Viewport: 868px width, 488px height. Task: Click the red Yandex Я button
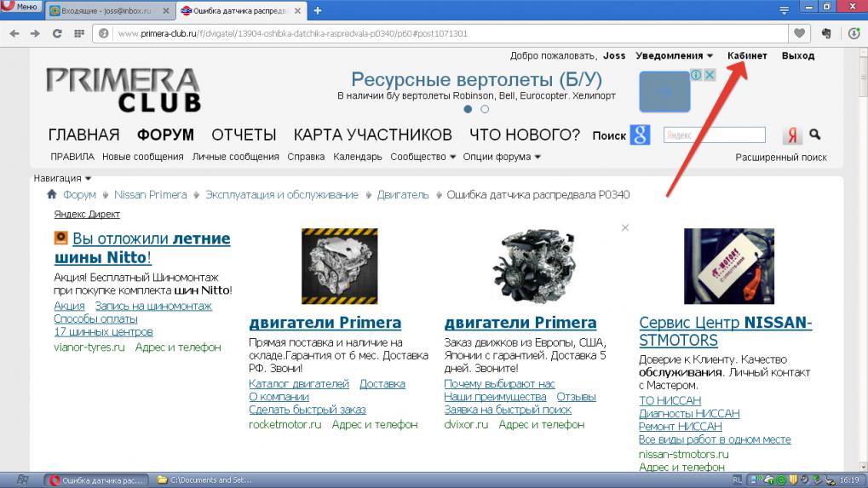click(792, 135)
